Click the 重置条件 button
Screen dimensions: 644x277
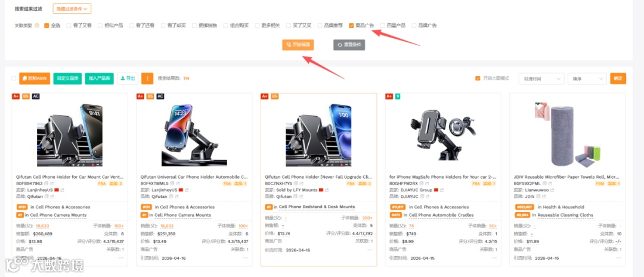pyautogui.click(x=349, y=45)
